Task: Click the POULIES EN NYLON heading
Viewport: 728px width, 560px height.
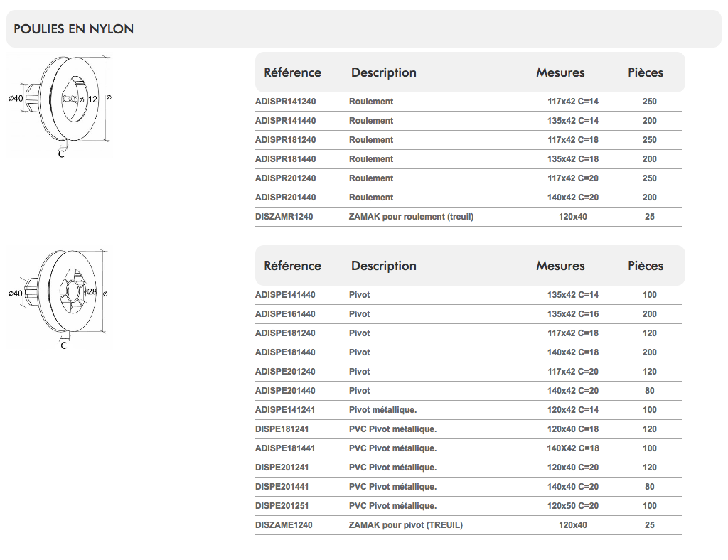Action: (74, 28)
